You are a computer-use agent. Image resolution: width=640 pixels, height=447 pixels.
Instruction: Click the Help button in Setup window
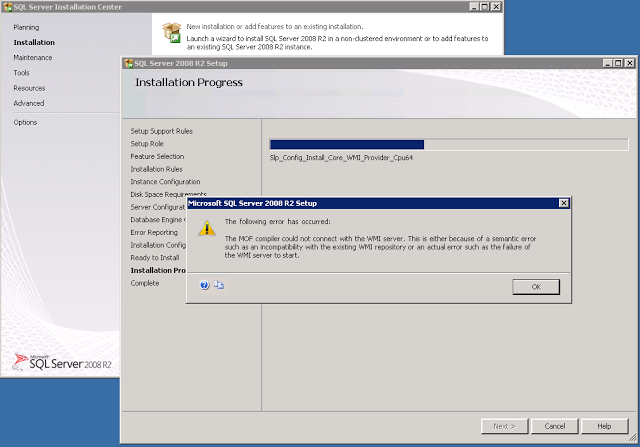pyautogui.click(x=604, y=426)
